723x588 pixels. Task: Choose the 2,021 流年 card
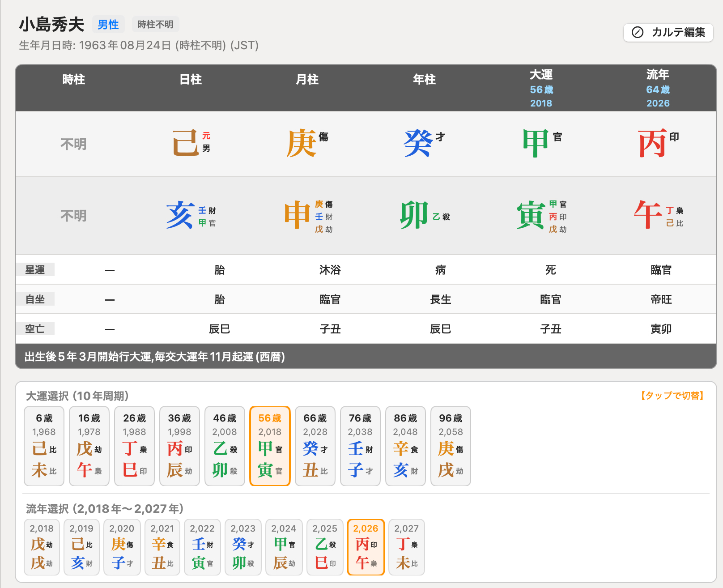[x=162, y=547]
